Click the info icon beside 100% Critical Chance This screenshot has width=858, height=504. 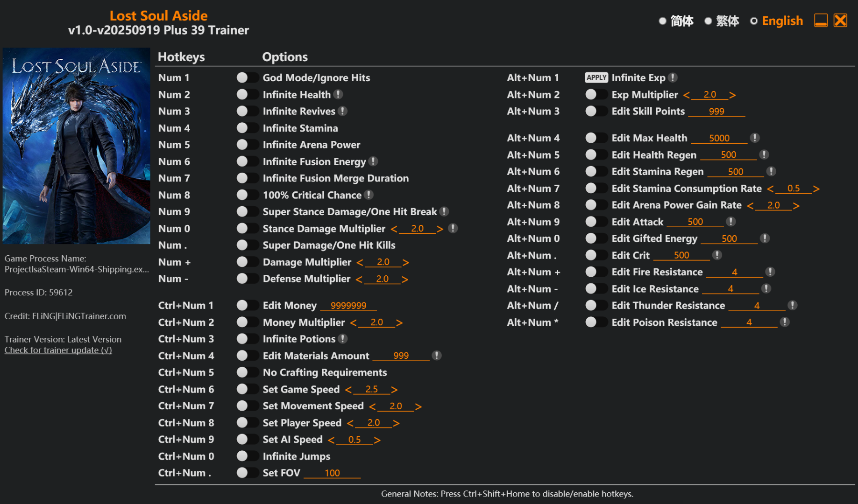[x=369, y=195]
